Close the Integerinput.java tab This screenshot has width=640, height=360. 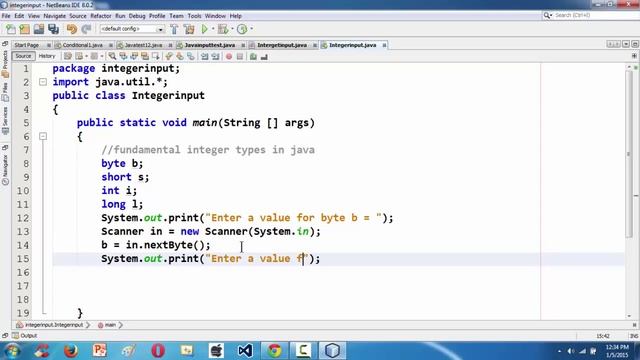tap(384, 45)
